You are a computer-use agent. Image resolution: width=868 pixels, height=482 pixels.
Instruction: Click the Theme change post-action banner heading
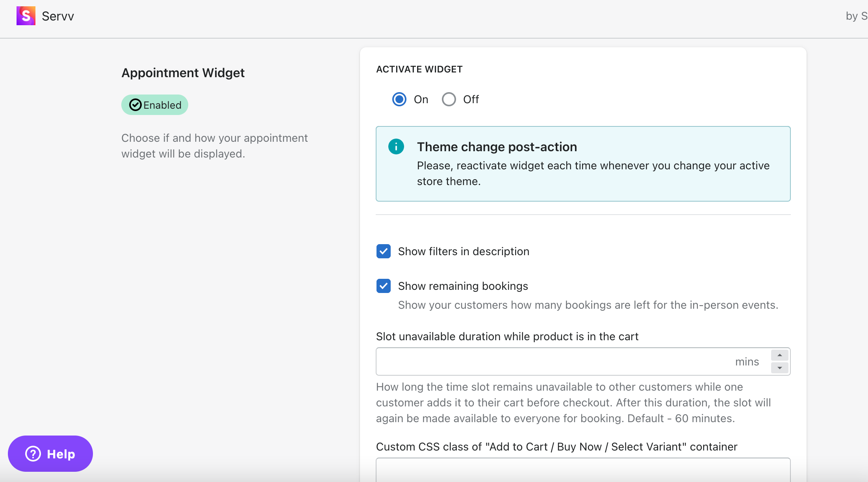tap(497, 147)
